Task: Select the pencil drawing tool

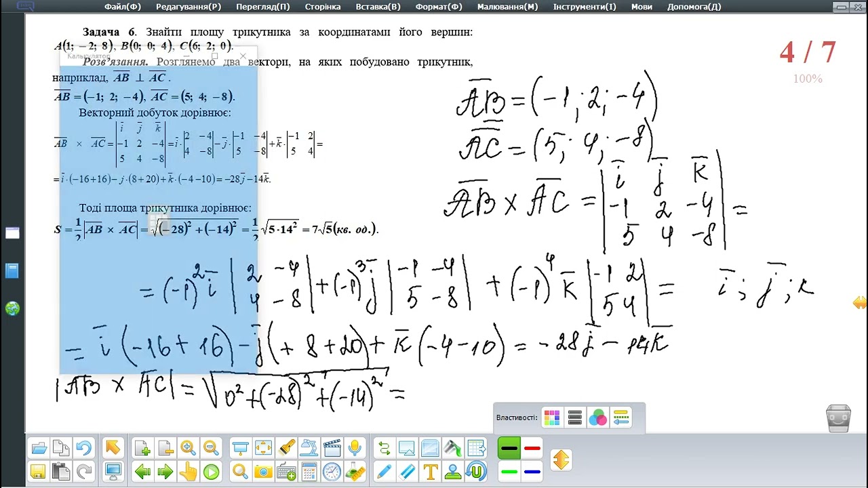Action: (x=384, y=471)
